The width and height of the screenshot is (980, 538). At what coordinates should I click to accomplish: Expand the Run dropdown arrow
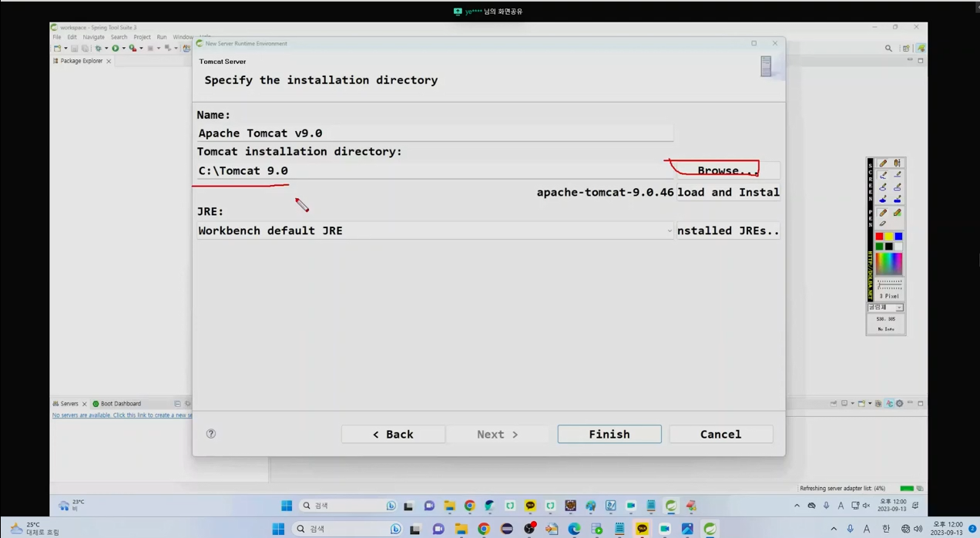pyautogui.click(x=124, y=48)
